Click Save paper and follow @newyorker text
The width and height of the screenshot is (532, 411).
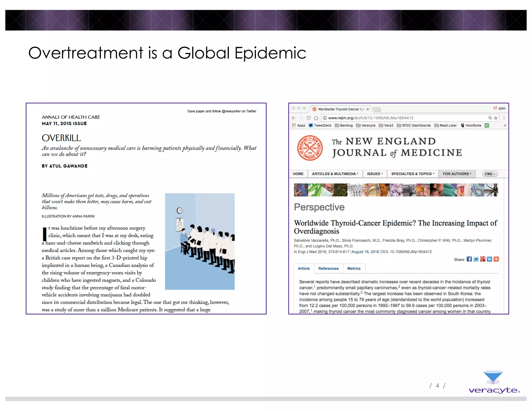222,111
